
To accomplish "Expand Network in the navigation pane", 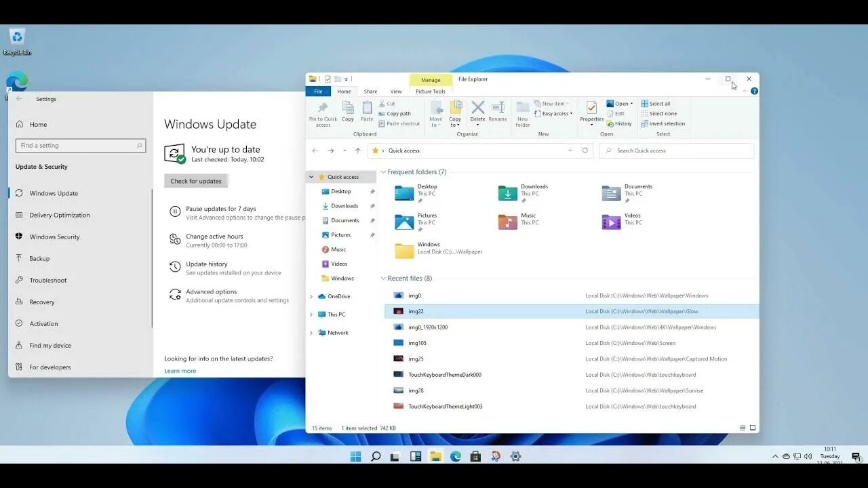I will [x=311, y=333].
